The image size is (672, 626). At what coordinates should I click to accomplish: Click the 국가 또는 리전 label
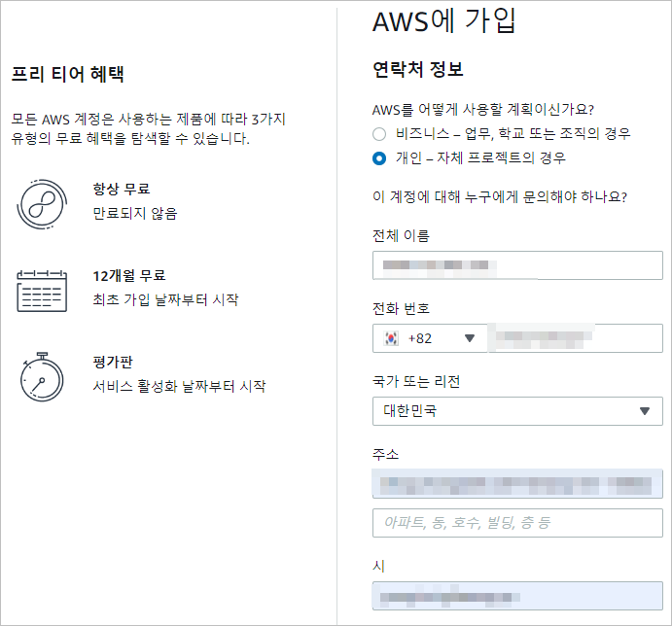point(416,381)
